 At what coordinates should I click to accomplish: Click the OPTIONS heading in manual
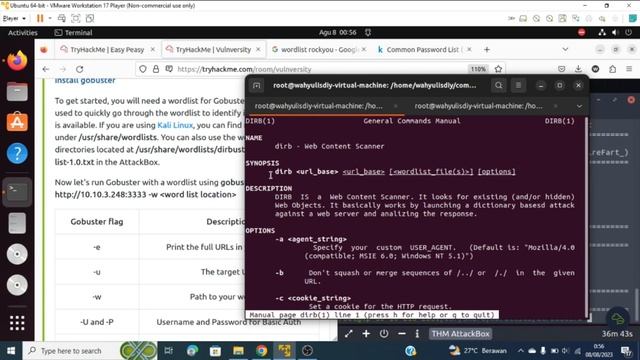(x=260, y=231)
